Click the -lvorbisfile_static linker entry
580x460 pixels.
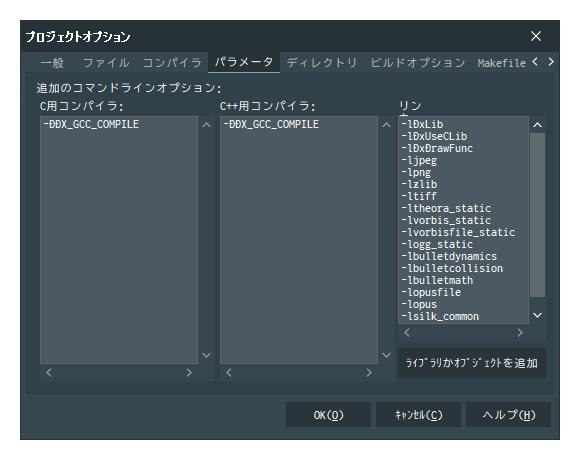click(x=458, y=232)
